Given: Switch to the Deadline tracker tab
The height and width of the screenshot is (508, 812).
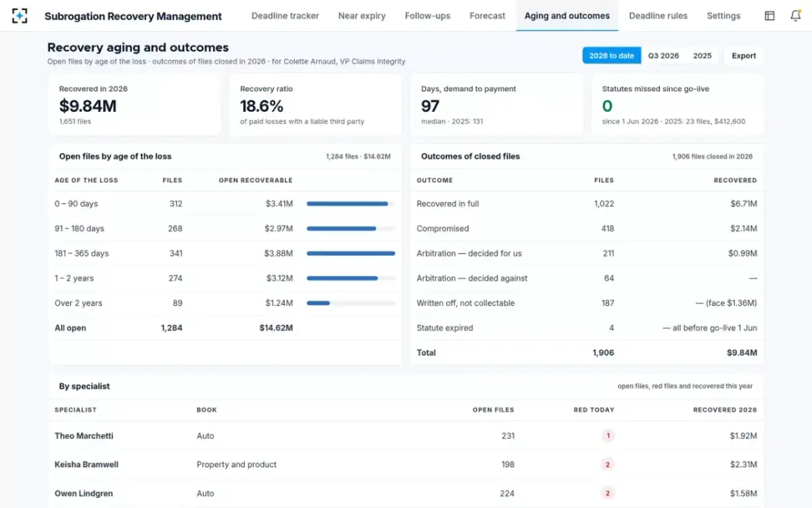Looking at the screenshot, I should pos(285,16).
